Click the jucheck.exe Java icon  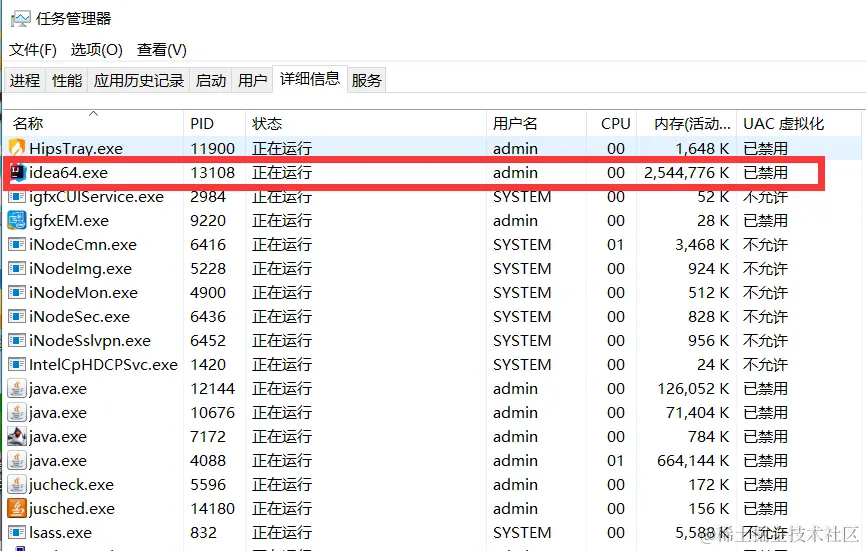17,485
